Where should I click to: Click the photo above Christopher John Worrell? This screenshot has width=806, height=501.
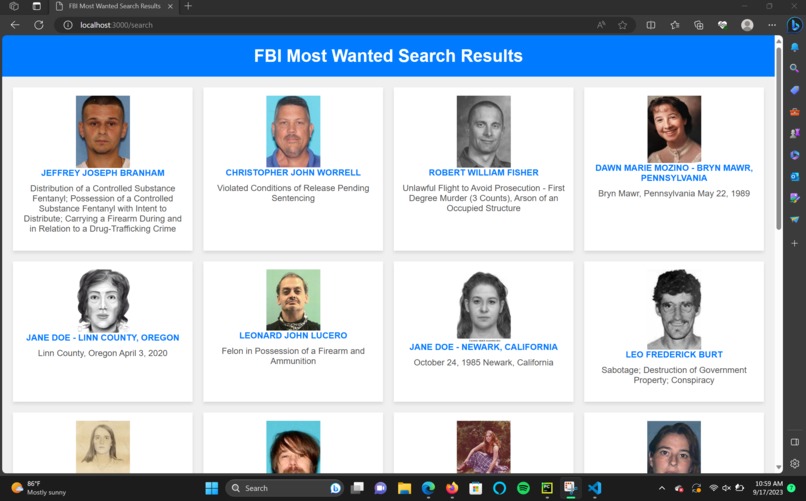click(293, 131)
